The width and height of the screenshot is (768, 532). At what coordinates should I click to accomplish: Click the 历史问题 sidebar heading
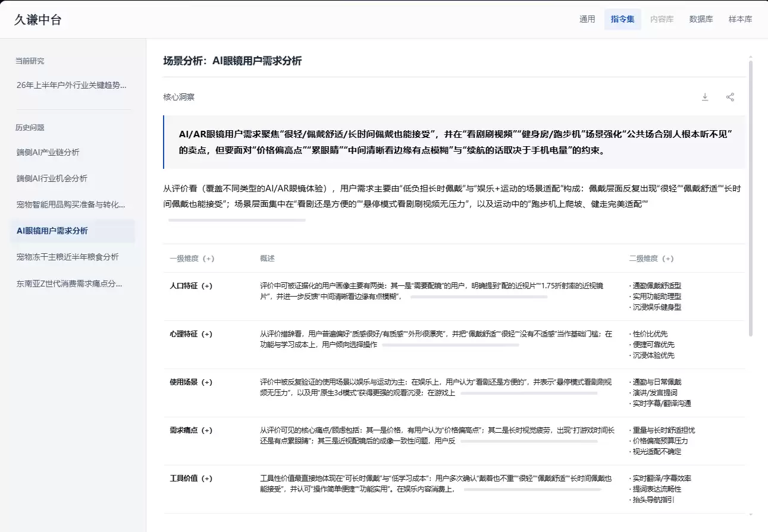(30, 127)
